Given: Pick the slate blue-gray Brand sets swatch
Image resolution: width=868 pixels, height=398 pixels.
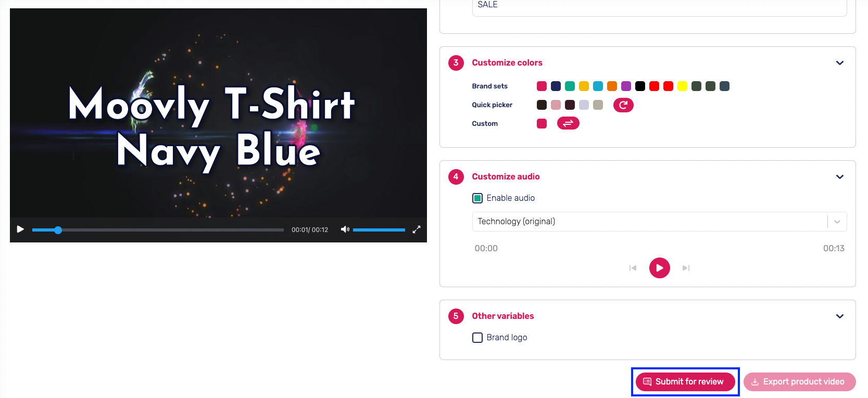Looking at the screenshot, I should (x=724, y=86).
